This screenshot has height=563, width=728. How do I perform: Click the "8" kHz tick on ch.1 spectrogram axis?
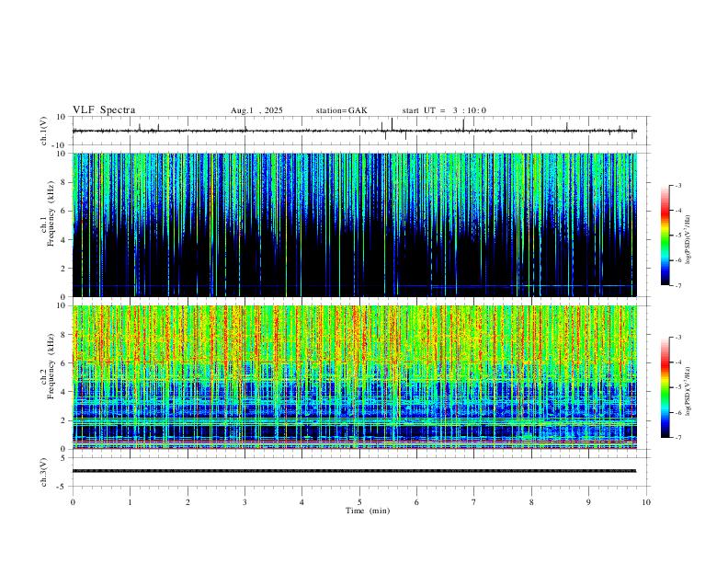coord(64,182)
